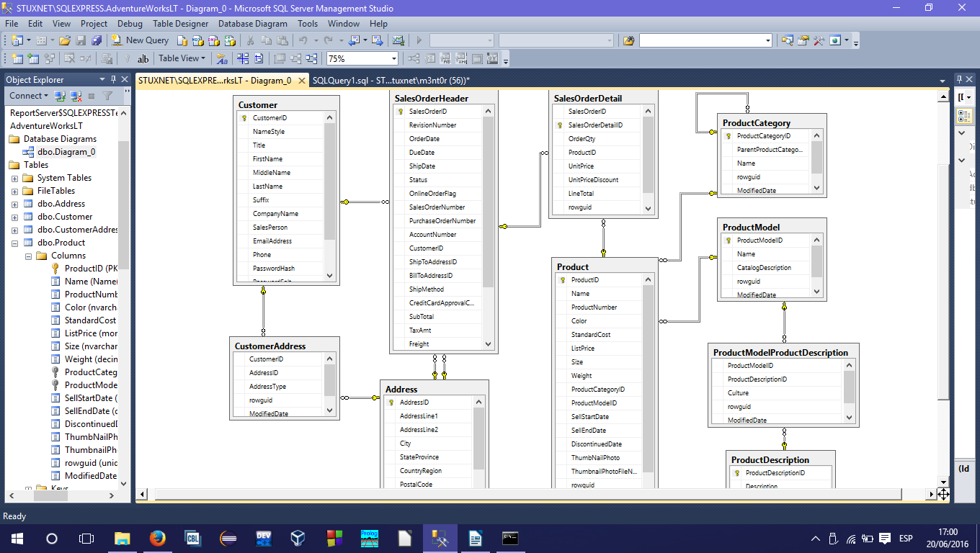Expand the dbo.Address table node
This screenshot has height=553, width=980.
tap(14, 204)
